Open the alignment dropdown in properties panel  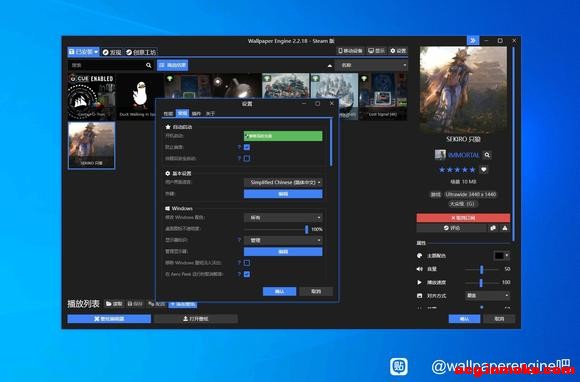(x=487, y=295)
